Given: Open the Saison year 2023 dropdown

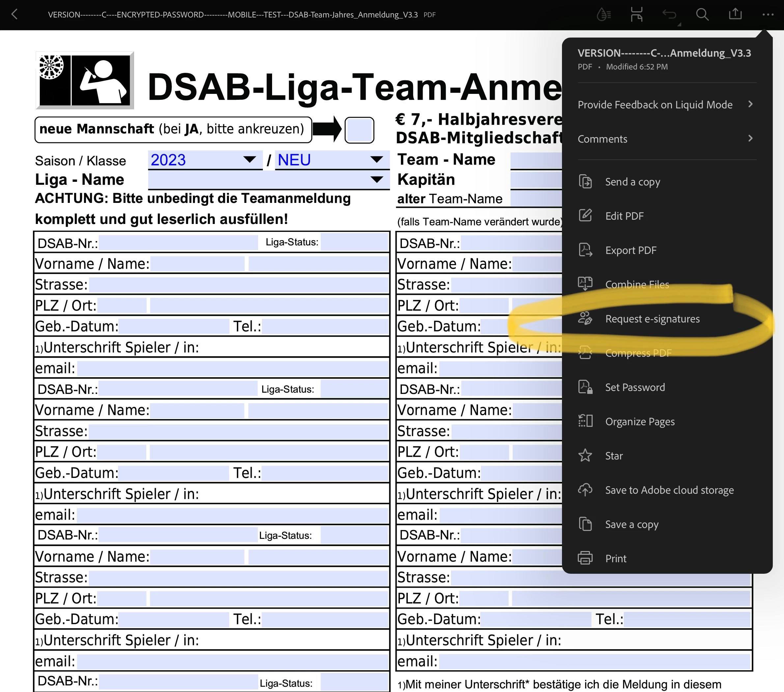Looking at the screenshot, I should click(x=205, y=160).
